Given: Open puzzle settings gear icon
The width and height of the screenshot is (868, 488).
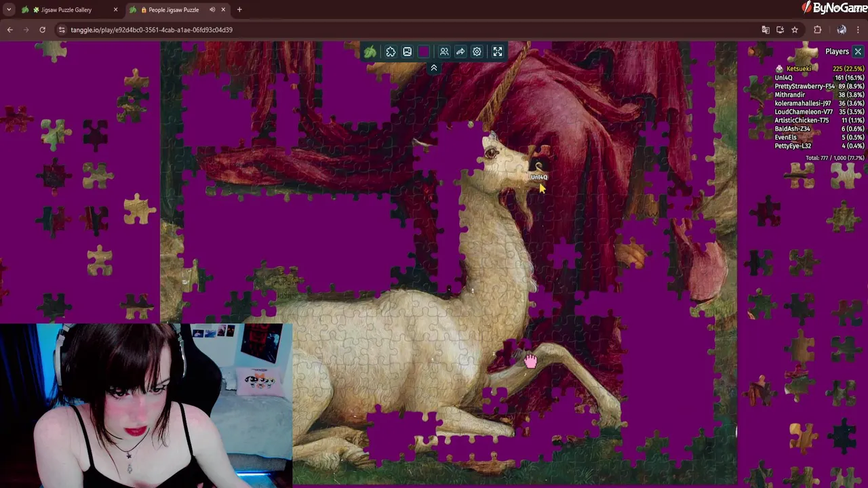Looking at the screenshot, I should [x=477, y=52].
